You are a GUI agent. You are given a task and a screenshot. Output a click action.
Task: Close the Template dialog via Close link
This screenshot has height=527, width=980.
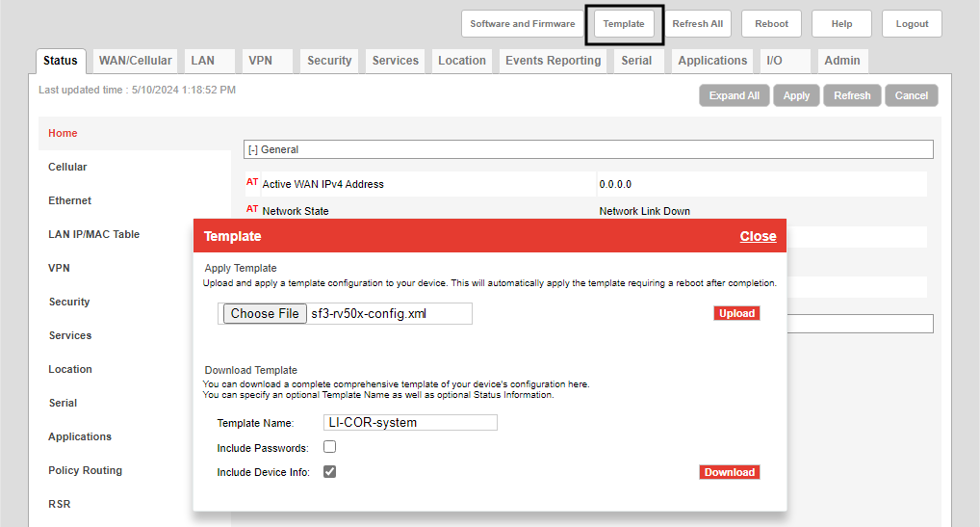point(758,236)
